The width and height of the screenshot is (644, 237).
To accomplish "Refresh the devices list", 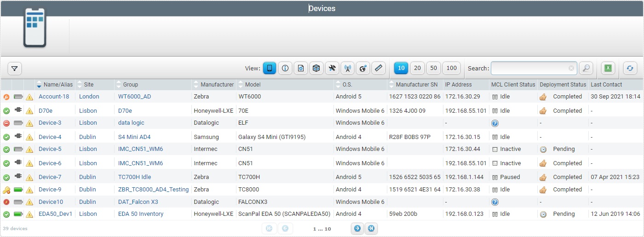I will [630, 68].
